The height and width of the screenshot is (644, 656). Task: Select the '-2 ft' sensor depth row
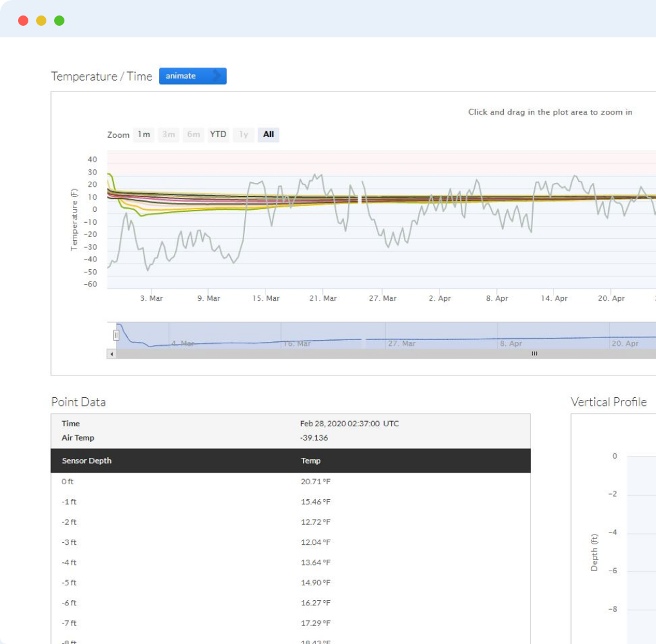pyautogui.click(x=291, y=522)
